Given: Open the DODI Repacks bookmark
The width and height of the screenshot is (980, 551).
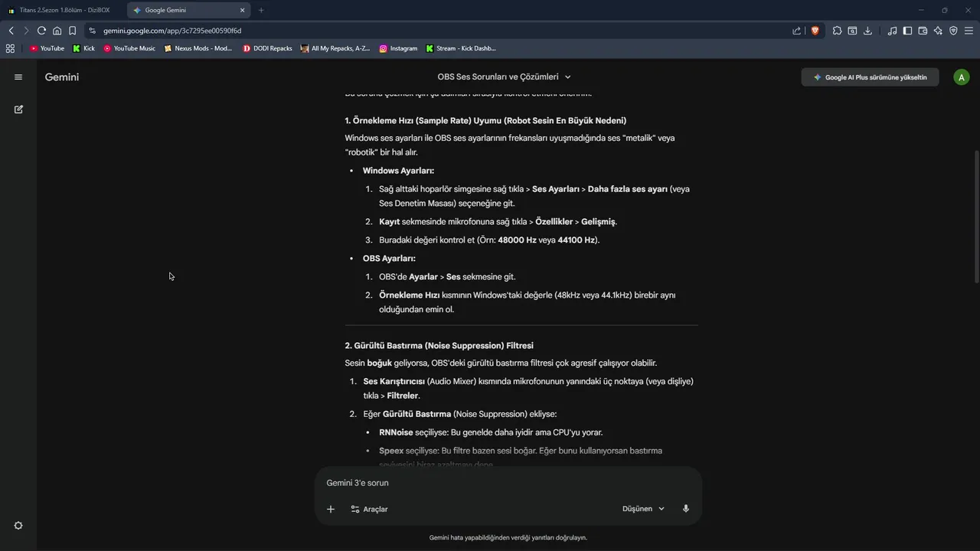Looking at the screenshot, I should click(267, 48).
